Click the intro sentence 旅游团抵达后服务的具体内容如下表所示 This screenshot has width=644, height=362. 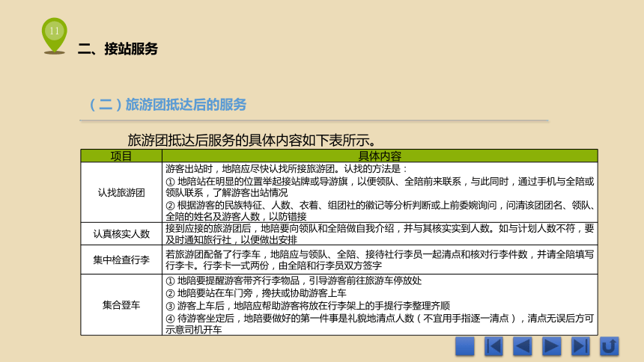(252, 141)
